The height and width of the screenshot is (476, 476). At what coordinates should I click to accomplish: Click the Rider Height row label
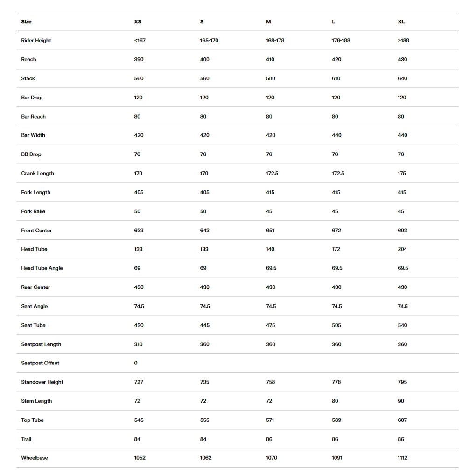[36, 41]
